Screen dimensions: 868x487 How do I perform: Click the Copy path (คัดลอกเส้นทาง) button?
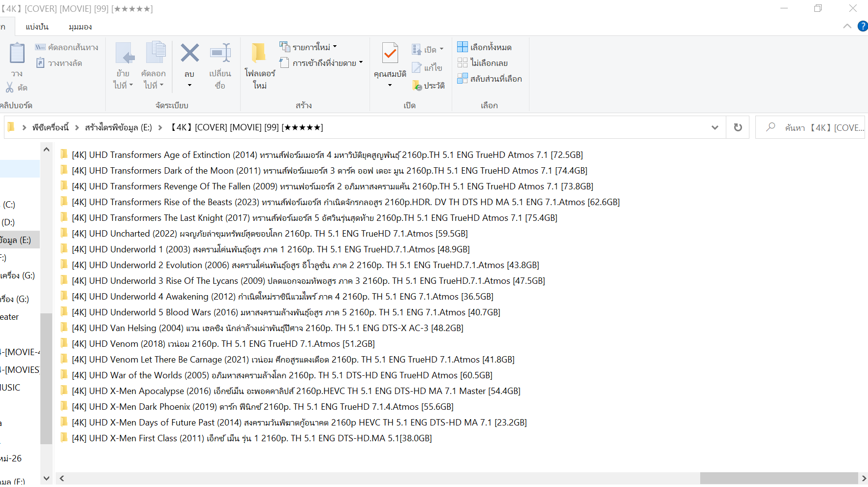click(x=66, y=47)
